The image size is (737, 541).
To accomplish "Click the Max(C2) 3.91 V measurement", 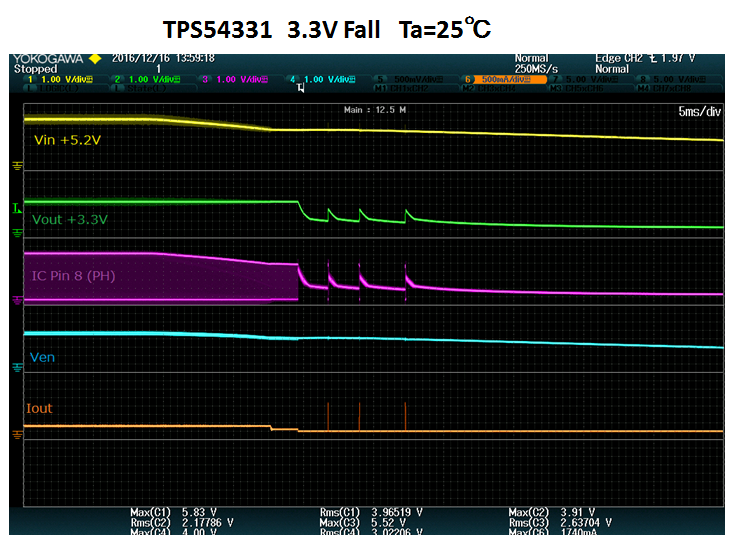I will (552, 512).
